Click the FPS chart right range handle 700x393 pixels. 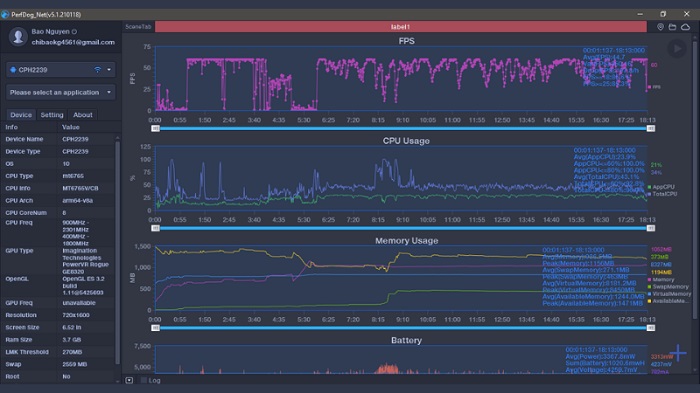point(650,129)
